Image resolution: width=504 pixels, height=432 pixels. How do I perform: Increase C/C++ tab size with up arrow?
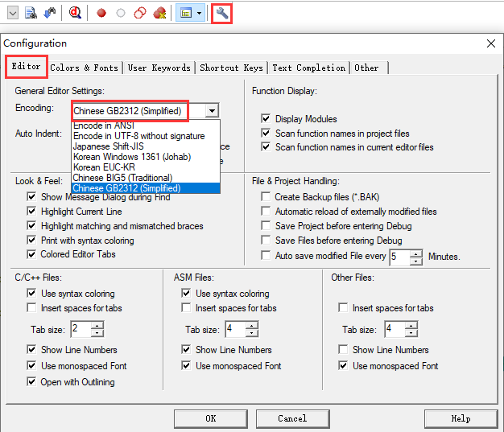97,325
